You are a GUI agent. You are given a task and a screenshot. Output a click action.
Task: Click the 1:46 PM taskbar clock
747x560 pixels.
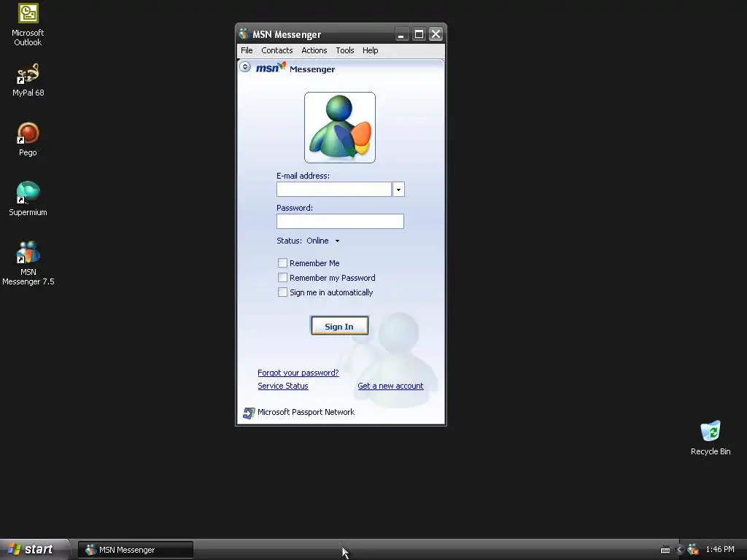click(x=720, y=550)
